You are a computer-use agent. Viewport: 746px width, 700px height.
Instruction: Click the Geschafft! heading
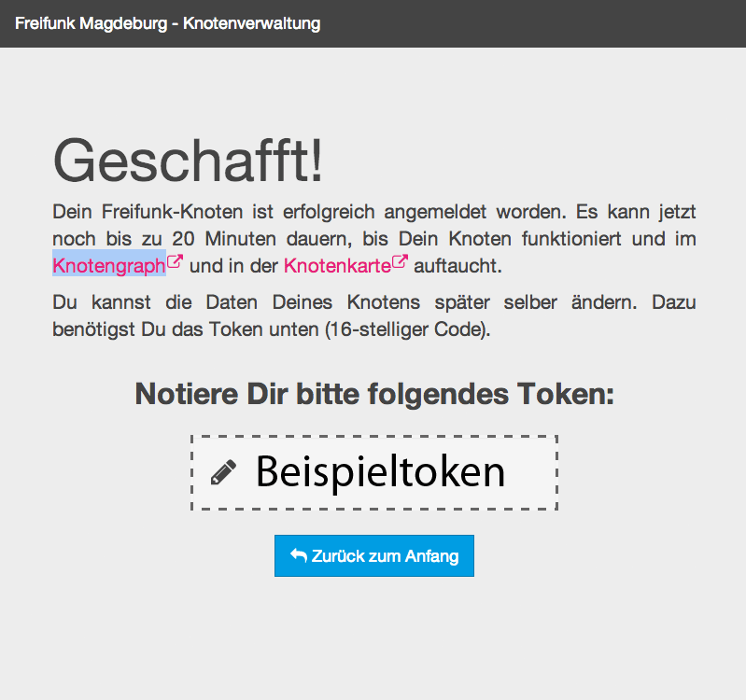point(188,161)
